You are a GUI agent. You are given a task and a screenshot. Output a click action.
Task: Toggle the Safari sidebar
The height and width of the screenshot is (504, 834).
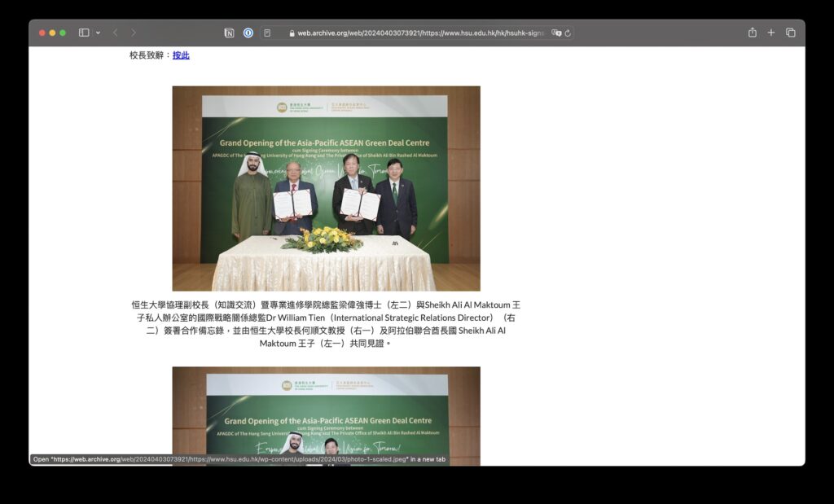(x=84, y=33)
